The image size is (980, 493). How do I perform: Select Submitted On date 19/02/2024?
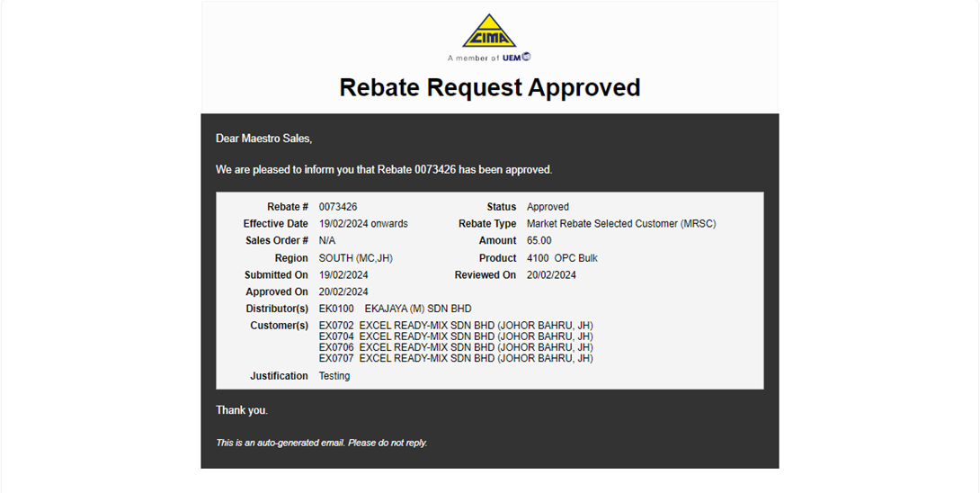pyautogui.click(x=343, y=274)
